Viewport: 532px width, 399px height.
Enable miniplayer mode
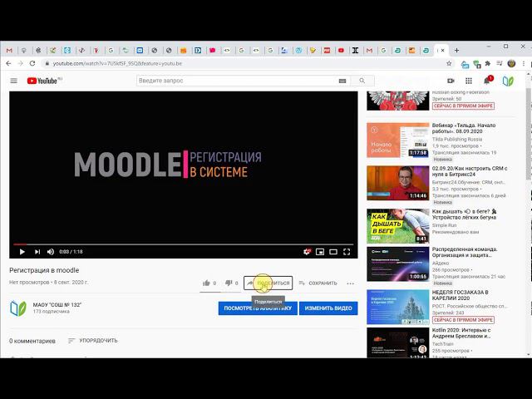pos(320,252)
